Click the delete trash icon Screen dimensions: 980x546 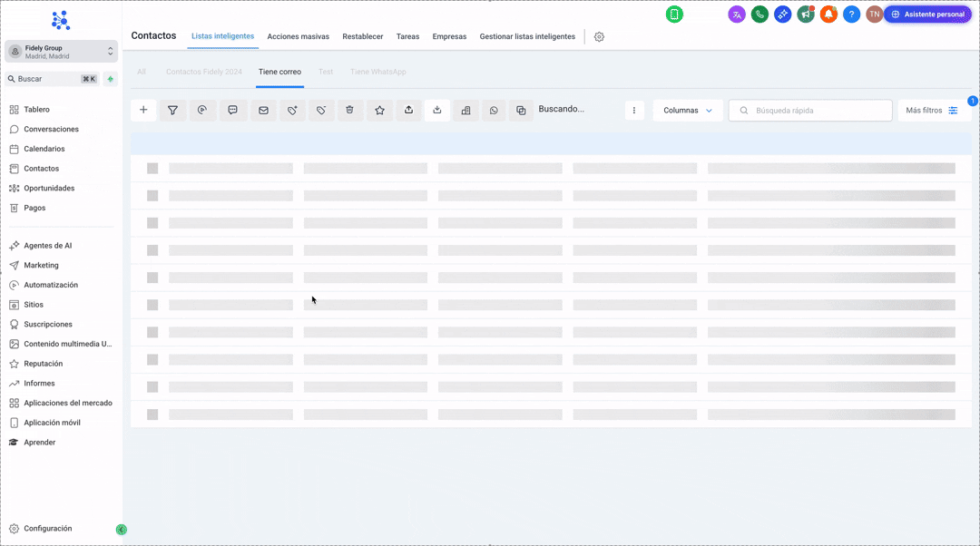(350, 110)
